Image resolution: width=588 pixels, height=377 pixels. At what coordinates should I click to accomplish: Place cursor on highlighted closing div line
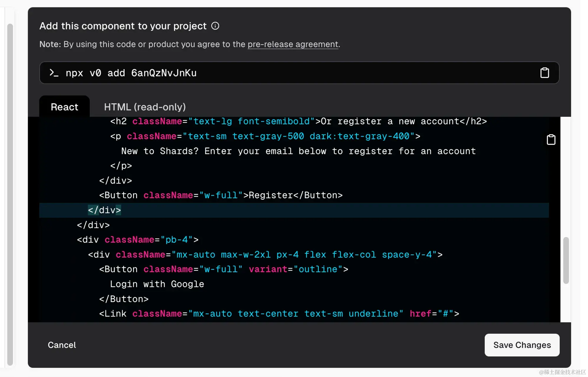click(105, 210)
